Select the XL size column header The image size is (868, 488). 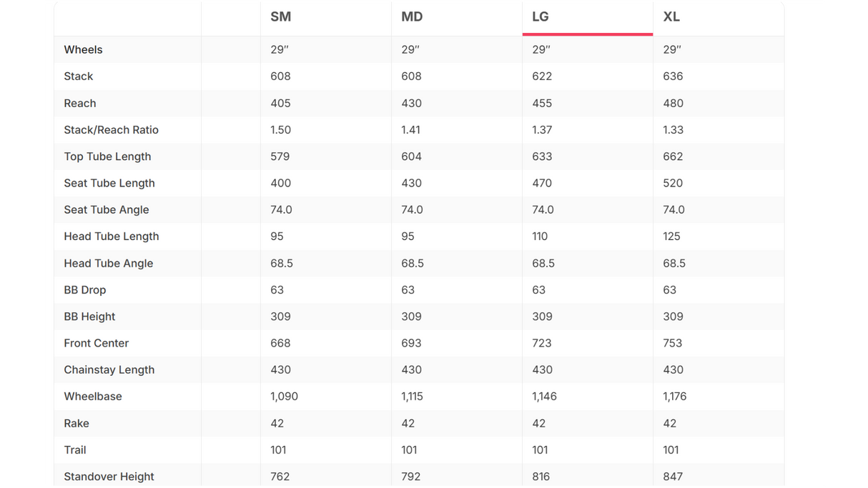tap(671, 17)
